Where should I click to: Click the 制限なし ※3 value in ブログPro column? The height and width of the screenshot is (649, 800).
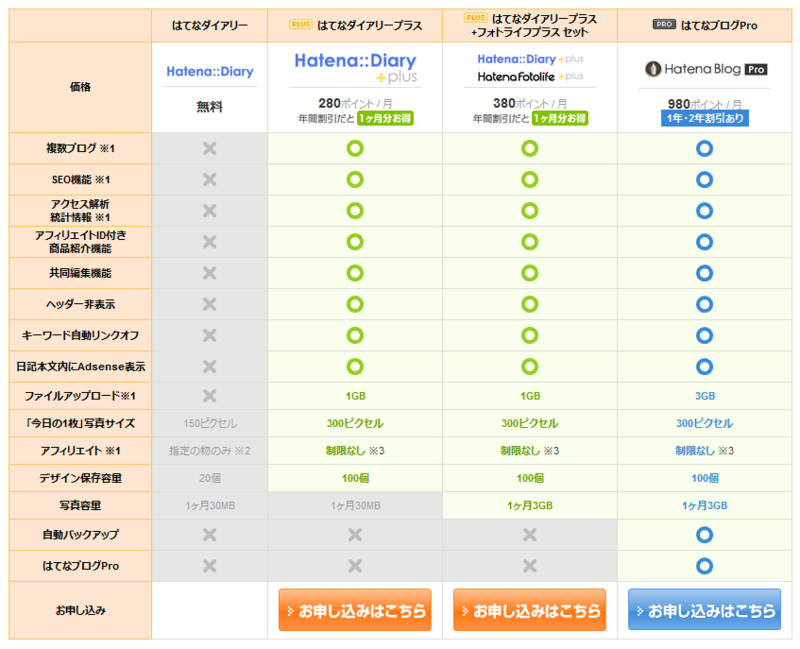[x=705, y=451]
